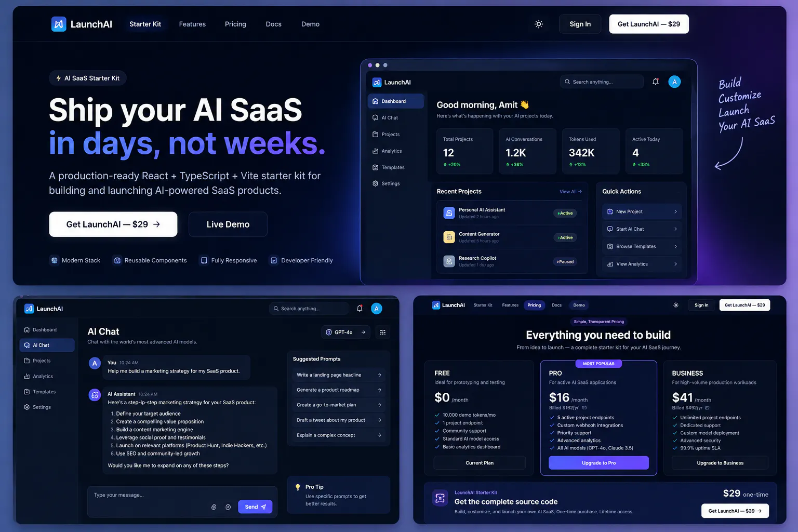Viewport: 798px width, 532px height.
Task: Click the Fully Responsive feature icon
Action: point(204,260)
